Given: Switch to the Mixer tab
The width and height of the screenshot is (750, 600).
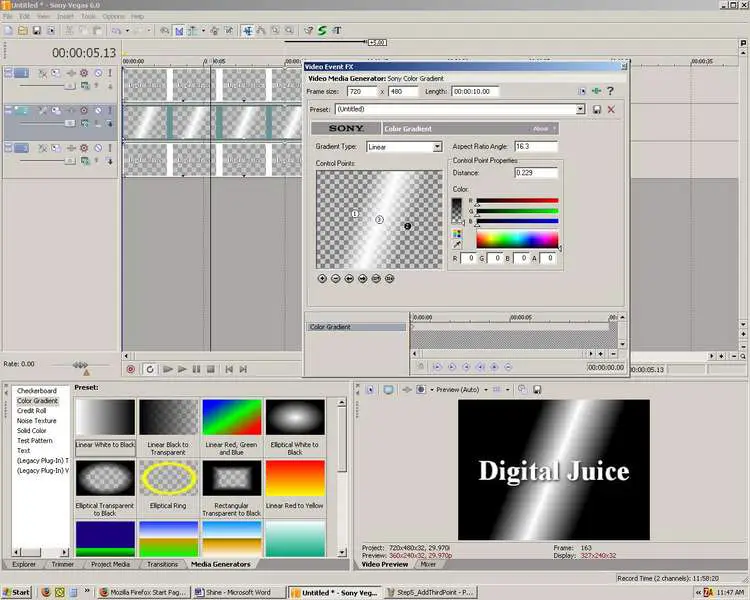Looking at the screenshot, I should click(x=428, y=565).
